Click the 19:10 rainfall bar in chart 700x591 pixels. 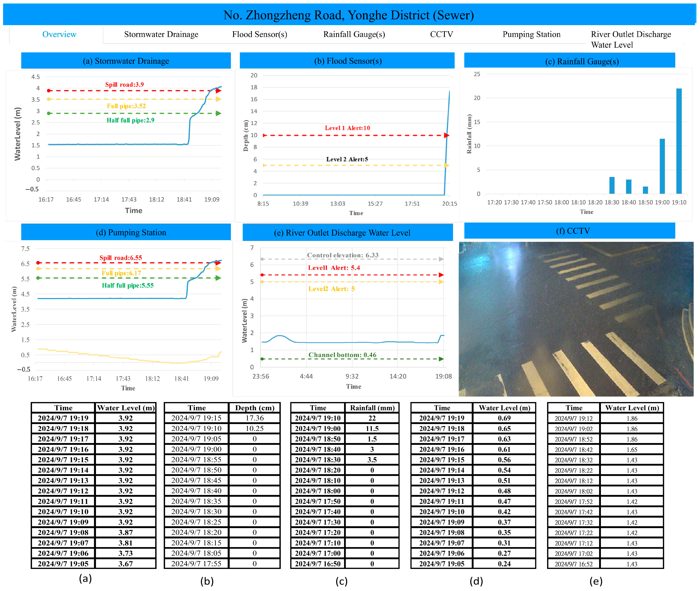(x=679, y=141)
